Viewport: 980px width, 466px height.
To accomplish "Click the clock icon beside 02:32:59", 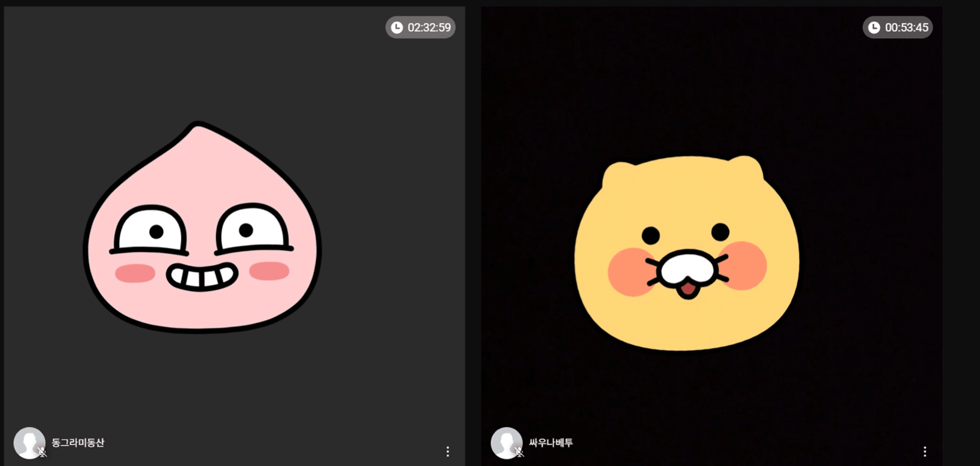I will (x=397, y=27).
